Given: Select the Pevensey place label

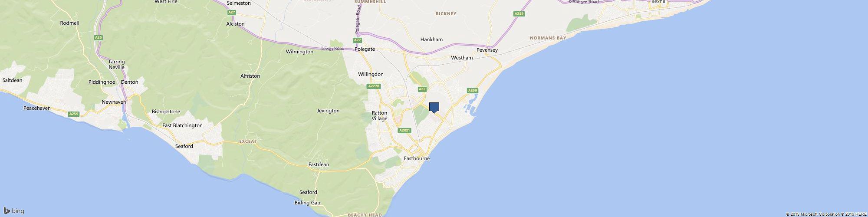Looking at the screenshot, I should pos(487,50).
